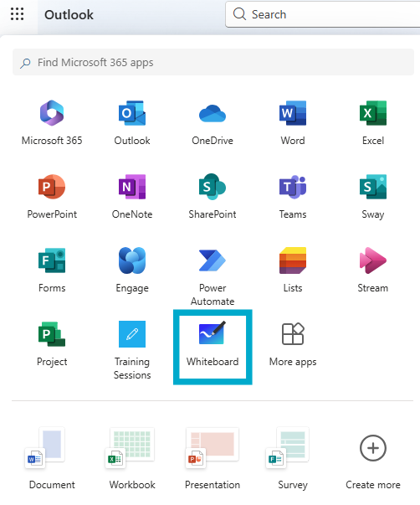Click the More apps tile
This screenshot has width=420, height=505.
[x=293, y=344]
